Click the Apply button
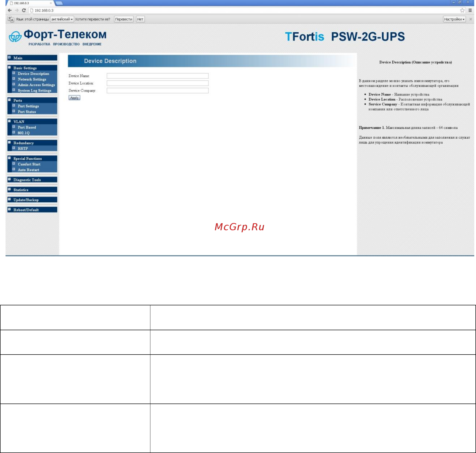 pyautogui.click(x=74, y=98)
